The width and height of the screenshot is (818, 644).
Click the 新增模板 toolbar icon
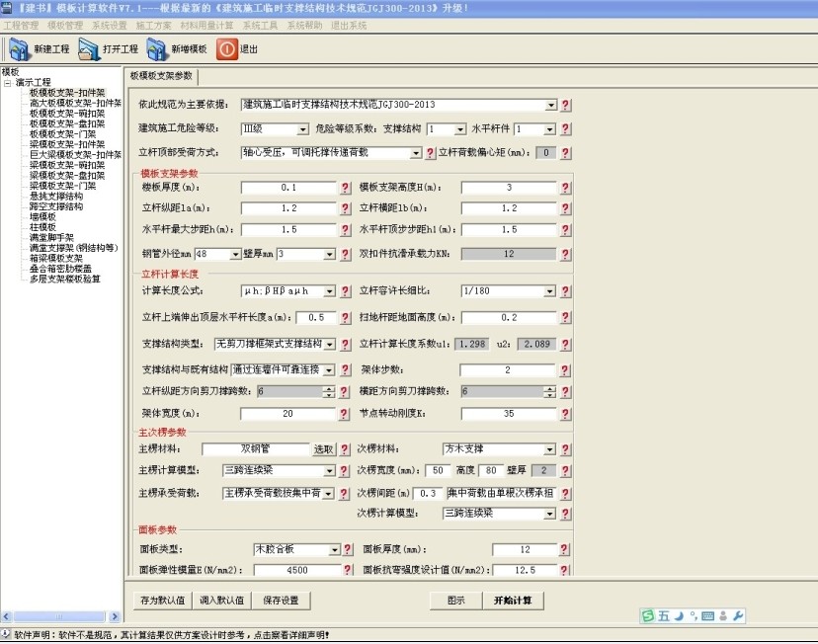click(x=156, y=49)
